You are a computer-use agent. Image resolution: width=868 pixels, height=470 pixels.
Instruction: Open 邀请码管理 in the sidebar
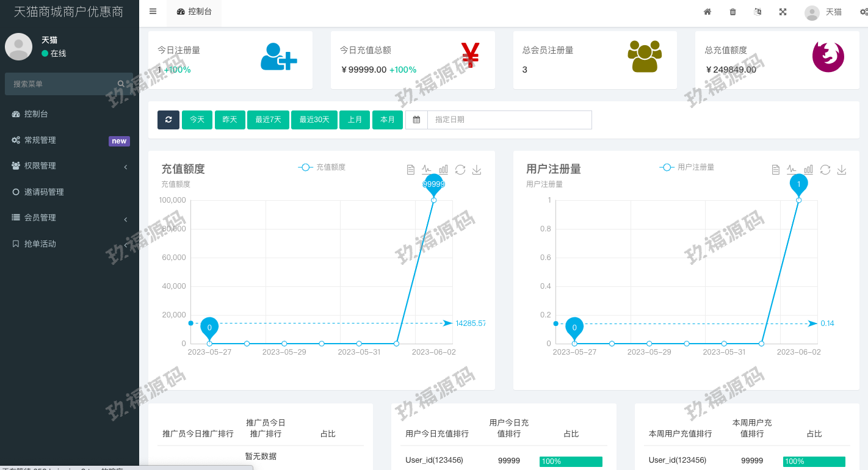44,192
